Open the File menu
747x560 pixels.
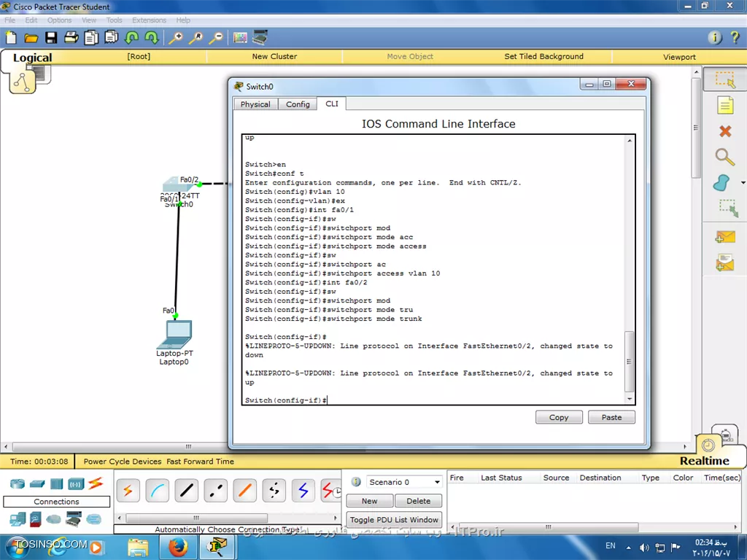(x=9, y=20)
